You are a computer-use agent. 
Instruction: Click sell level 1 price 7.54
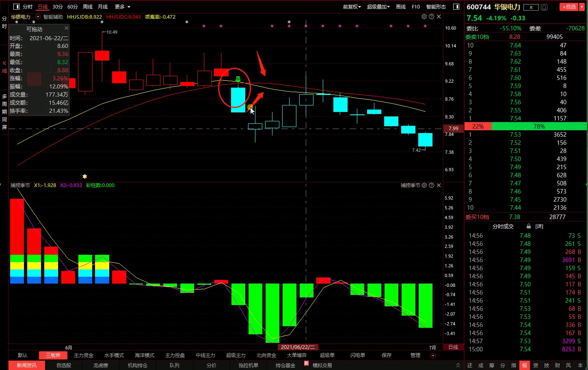pyautogui.click(x=515, y=118)
